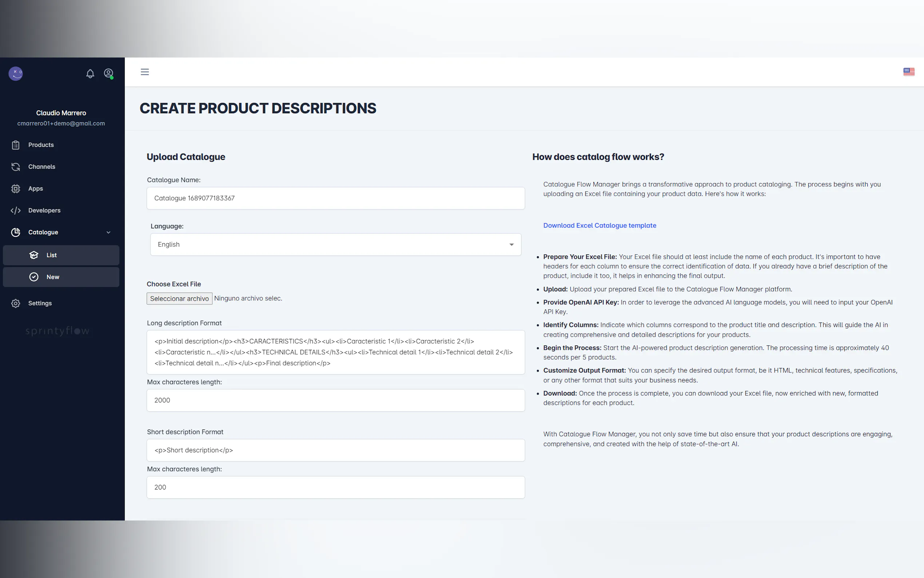Click the Settings gear icon
The height and width of the screenshot is (578, 924).
tap(16, 303)
